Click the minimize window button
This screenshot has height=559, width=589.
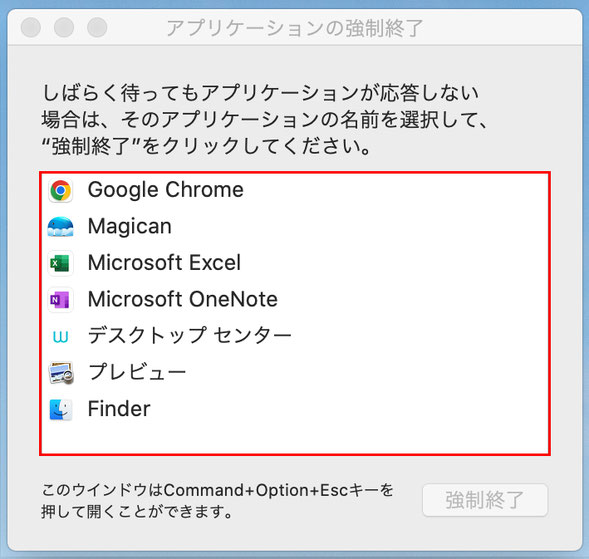[64, 27]
